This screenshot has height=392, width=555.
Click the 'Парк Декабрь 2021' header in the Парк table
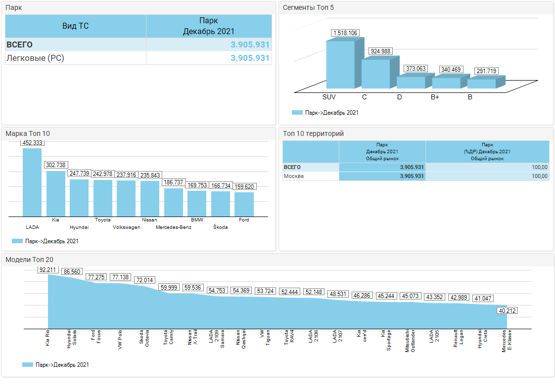click(x=208, y=26)
